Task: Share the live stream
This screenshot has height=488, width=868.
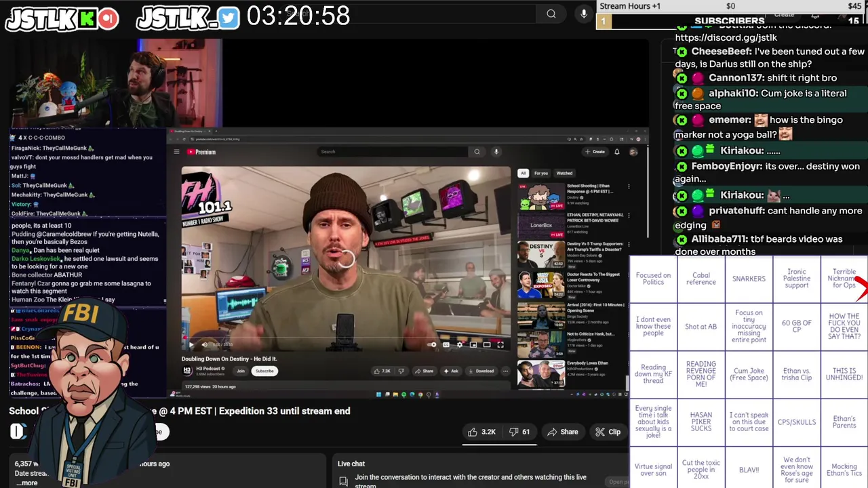Action: tap(563, 432)
